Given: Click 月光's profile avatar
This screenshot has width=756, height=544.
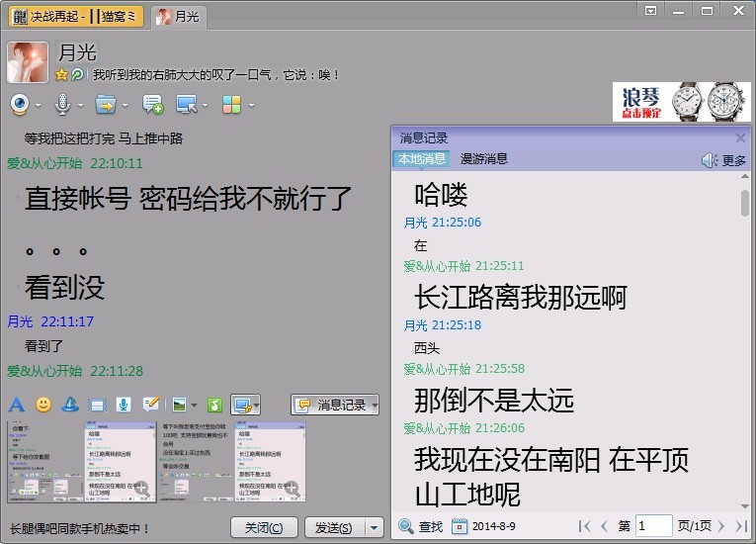Looking at the screenshot, I should [28, 62].
